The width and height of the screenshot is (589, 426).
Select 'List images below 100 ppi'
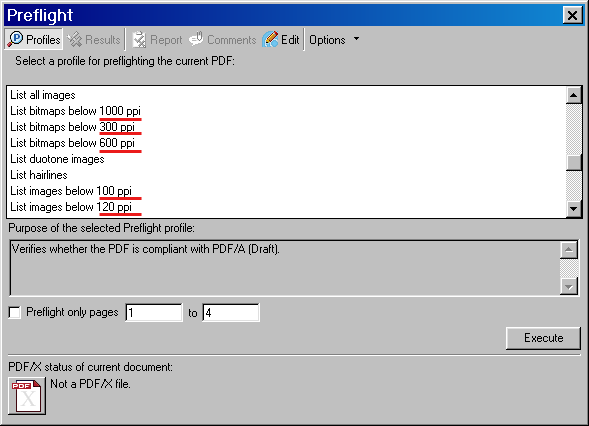click(x=286, y=191)
